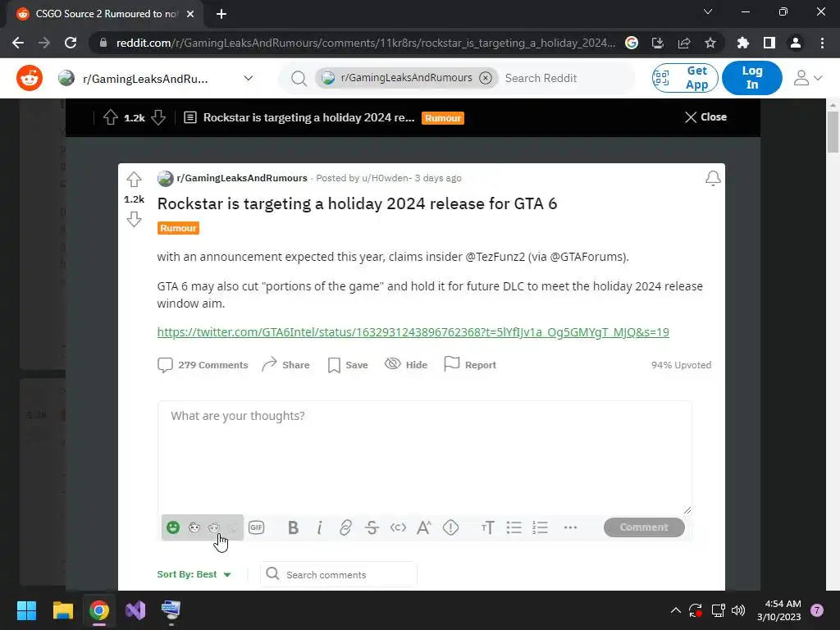Click the Reddit logo home icon
The width and height of the screenshot is (840, 630).
point(30,78)
